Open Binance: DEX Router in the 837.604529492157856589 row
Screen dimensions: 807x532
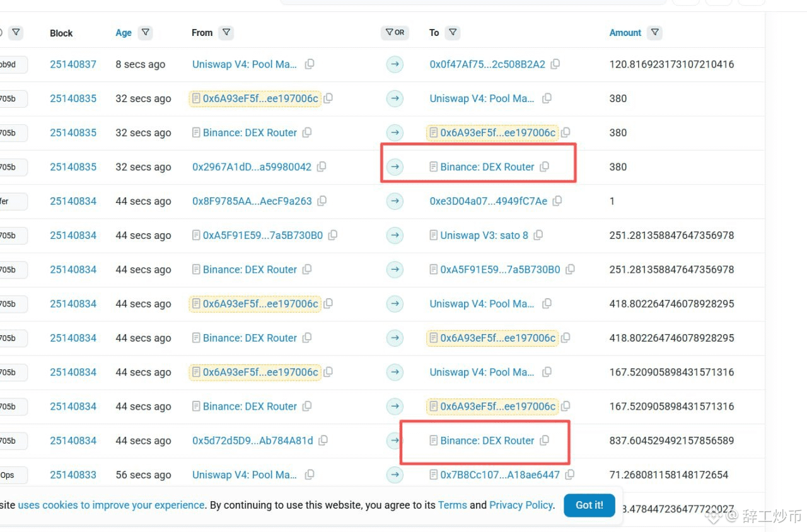click(487, 441)
